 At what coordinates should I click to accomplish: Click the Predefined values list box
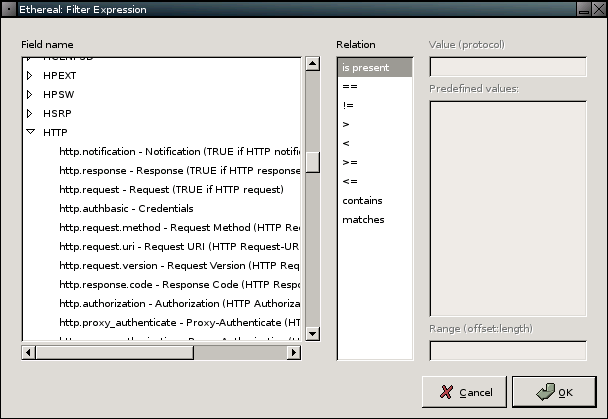(x=508, y=209)
